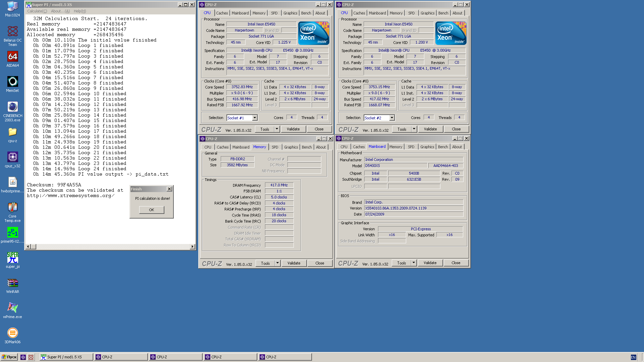
Task: Expand Tools dropdown arrow in Socket #2 window
Action: (x=414, y=129)
